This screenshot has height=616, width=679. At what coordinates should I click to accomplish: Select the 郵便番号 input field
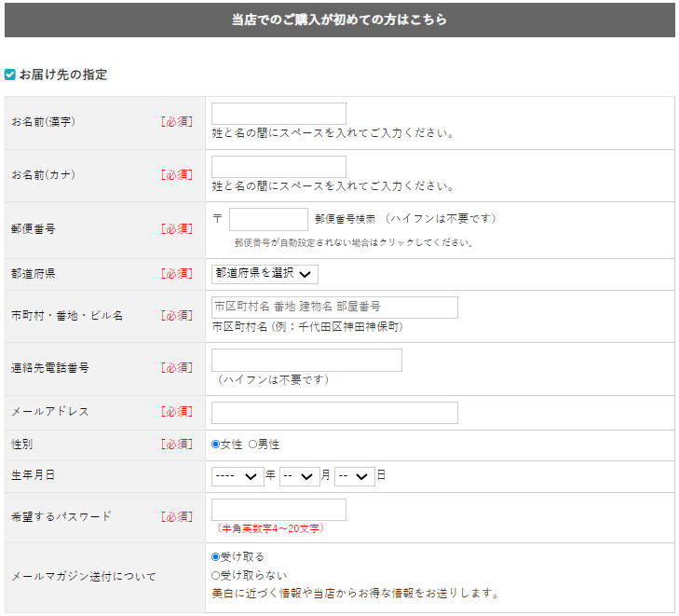pyautogui.click(x=268, y=219)
